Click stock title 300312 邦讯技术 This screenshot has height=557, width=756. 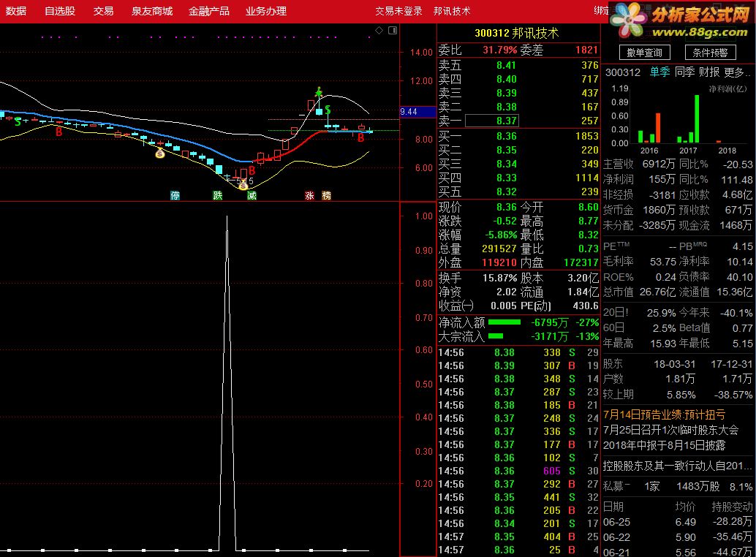tap(516, 33)
